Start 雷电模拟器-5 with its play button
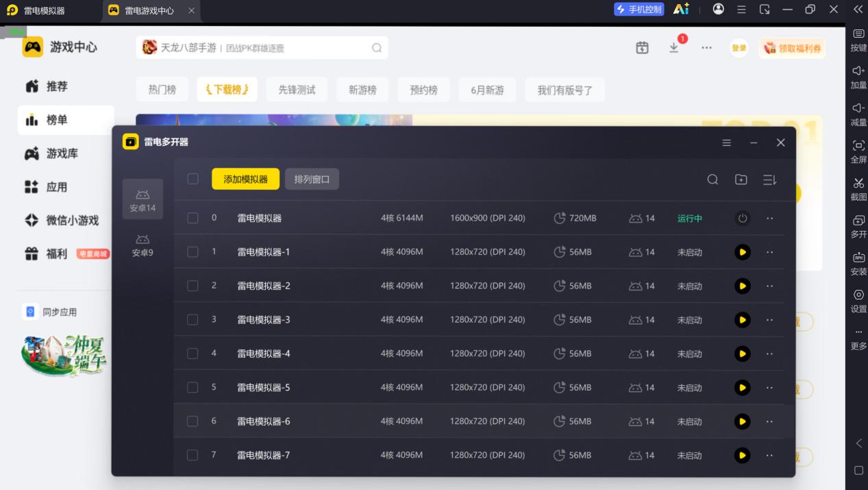This screenshot has width=868, height=490. pos(742,387)
